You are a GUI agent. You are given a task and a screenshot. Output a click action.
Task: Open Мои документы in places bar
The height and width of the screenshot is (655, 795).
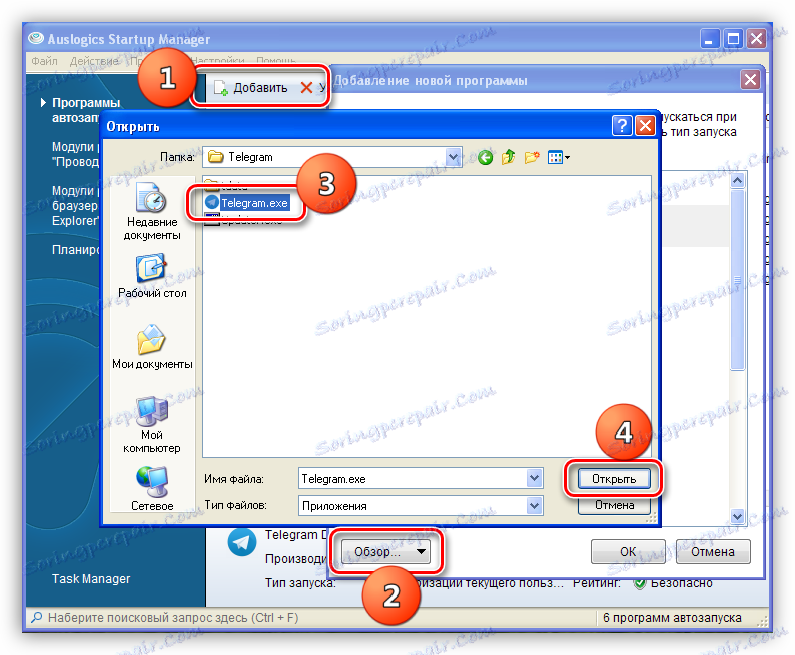(x=152, y=347)
